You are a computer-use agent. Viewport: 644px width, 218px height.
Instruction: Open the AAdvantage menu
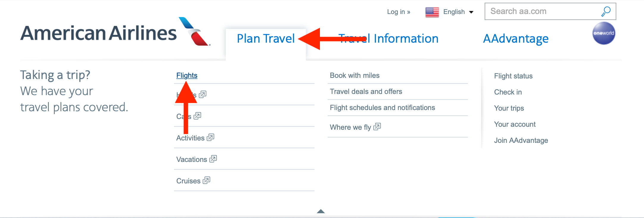(x=516, y=39)
